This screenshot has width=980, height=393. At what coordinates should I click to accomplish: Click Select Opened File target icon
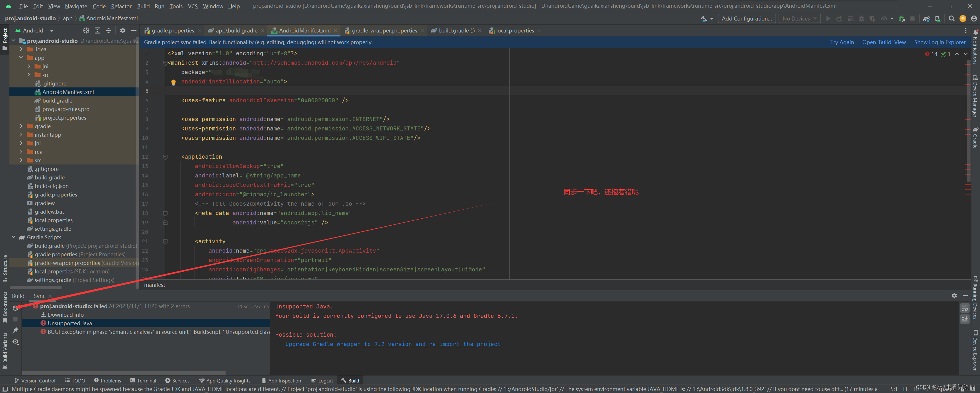point(86,30)
